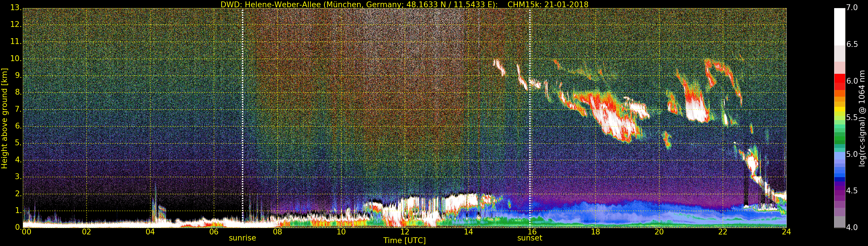Click the time tick label '20'
Viewport: 868px width, 246px height.
point(659,232)
